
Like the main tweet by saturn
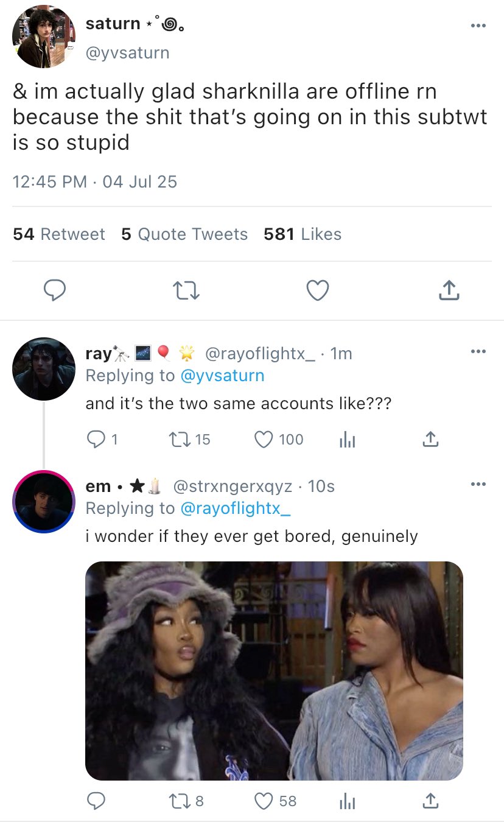(x=317, y=291)
